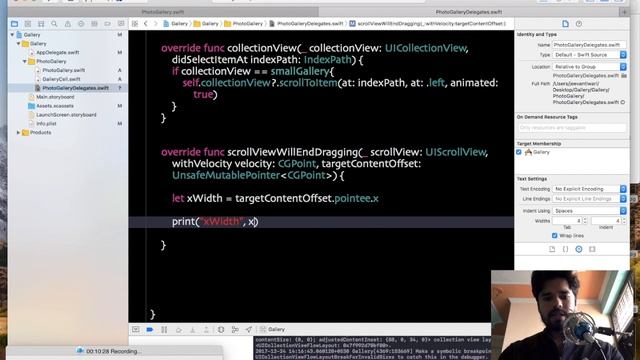The height and width of the screenshot is (360, 640).
Task: Open the Location dropdown Relative to Group
Action: pos(589,67)
